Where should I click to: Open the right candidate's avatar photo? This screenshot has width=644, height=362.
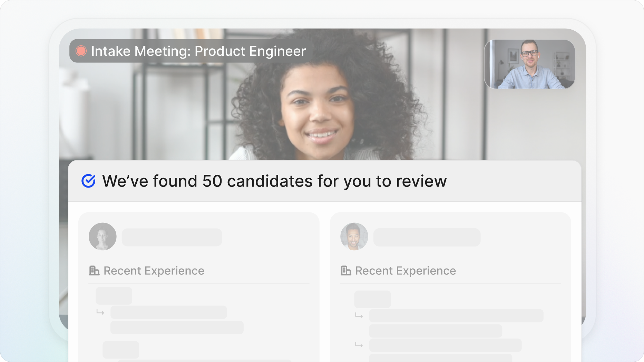pyautogui.click(x=354, y=237)
